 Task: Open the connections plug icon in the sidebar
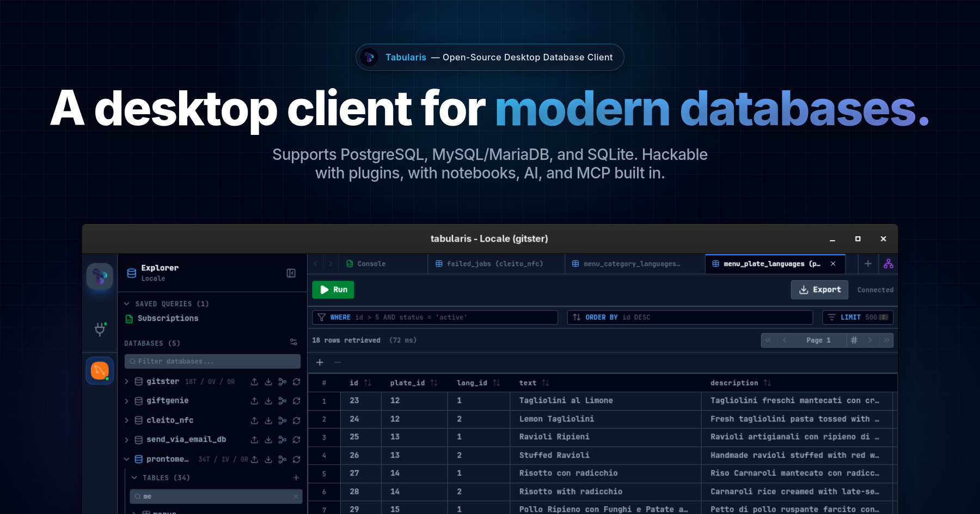pyautogui.click(x=100, y=329)
